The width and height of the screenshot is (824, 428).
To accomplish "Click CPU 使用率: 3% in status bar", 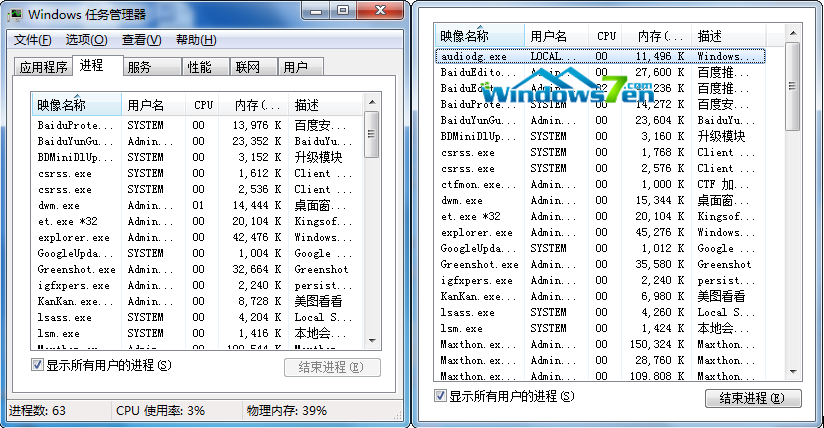I will pos(160,411).
